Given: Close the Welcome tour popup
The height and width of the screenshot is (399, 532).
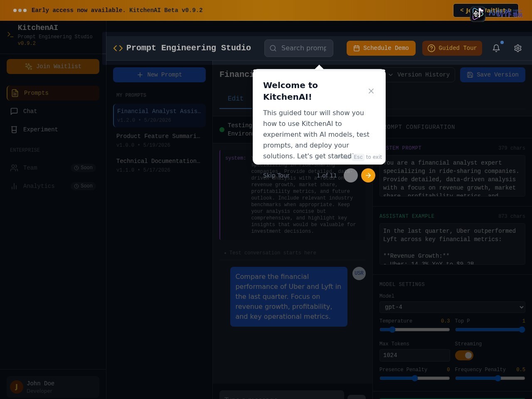Looking at the screenshot, I should (x=371, y=91).
